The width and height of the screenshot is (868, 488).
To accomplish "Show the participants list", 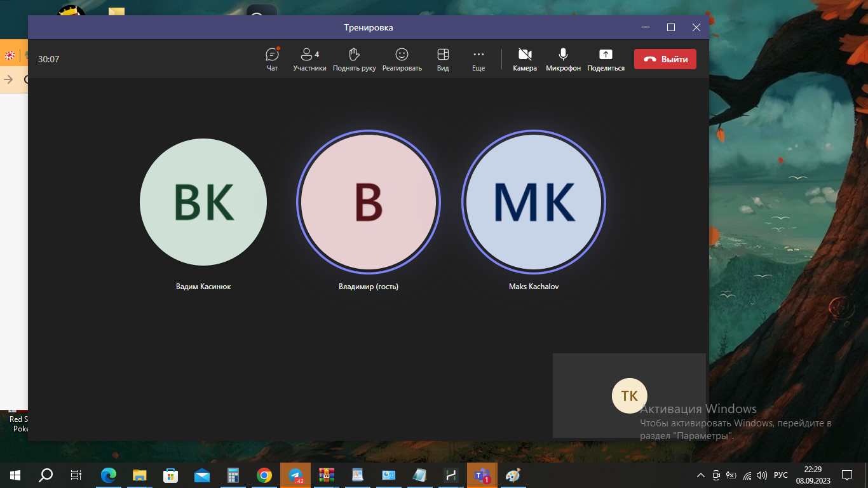I will point(309,59).
